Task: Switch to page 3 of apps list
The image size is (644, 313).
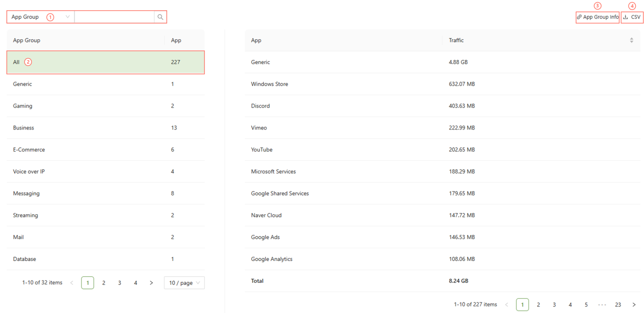Action: coord(554,305)
